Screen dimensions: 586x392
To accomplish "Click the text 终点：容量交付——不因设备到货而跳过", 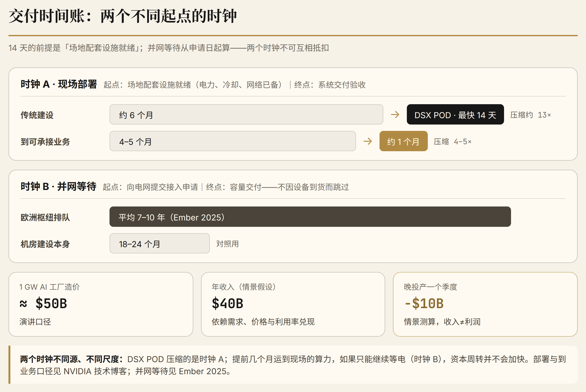I will pyautogui.click(x=277, y=187).
